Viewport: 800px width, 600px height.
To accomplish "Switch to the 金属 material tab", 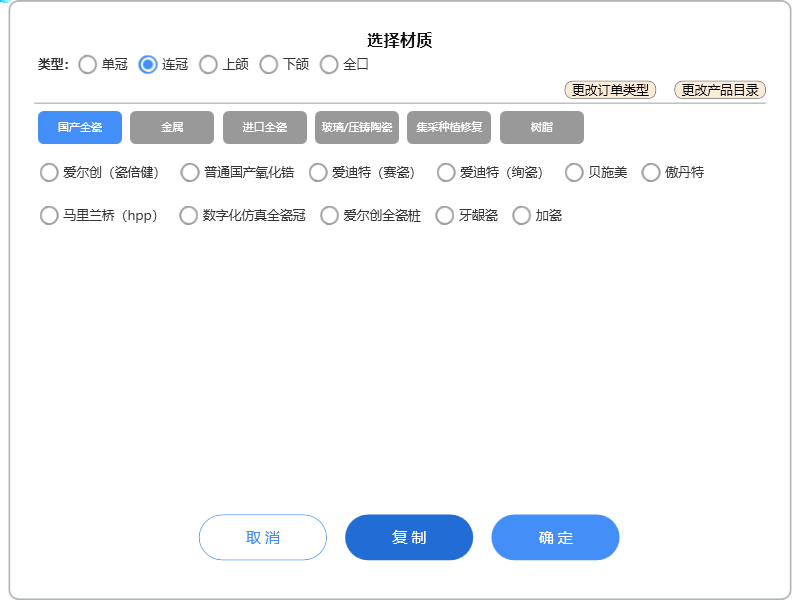I will coord(172,128).
